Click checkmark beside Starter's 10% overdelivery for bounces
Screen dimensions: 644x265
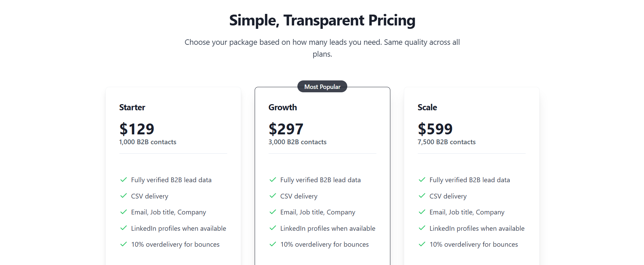point(123,244)
